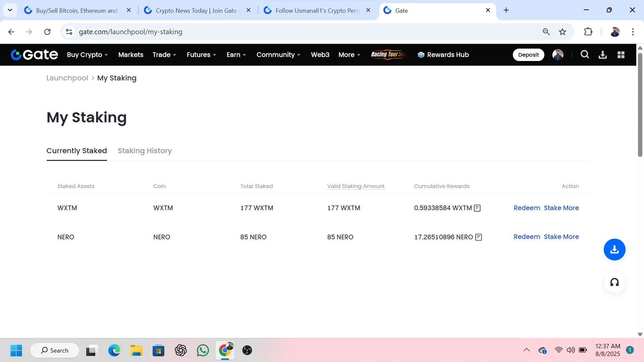Switch to Buy/Sell Bitcoin browser tab
This screenshot has height=362, width=644.
[x=77, y=10]
